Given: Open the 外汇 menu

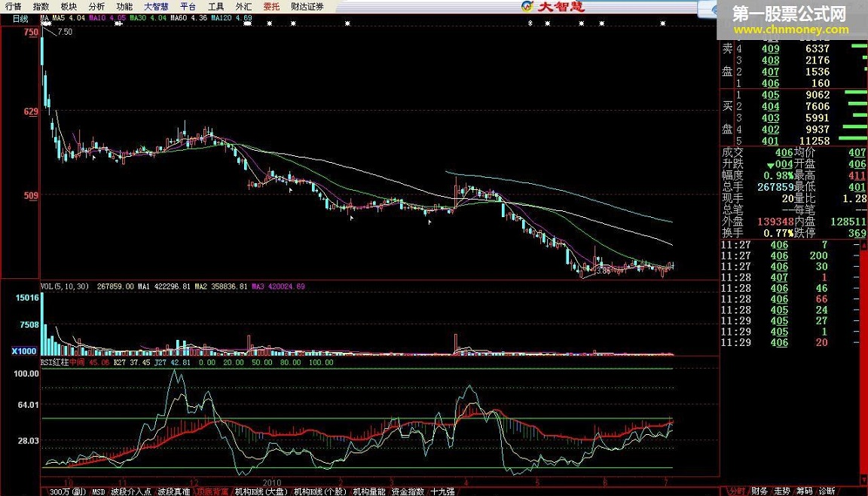Looking at the screenshot, I should pos(243,7).
